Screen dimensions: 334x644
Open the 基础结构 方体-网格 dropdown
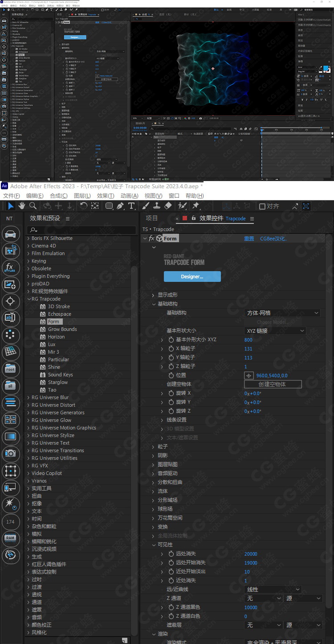282,313
